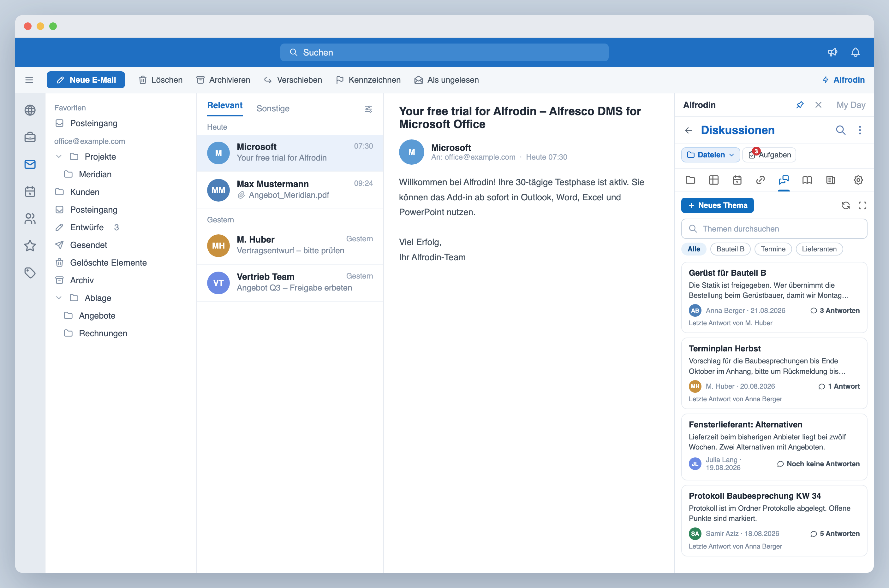Open the Fensterlieferant: Alternativen topic
The image size is (889, 588).
[x=774, y=447]
